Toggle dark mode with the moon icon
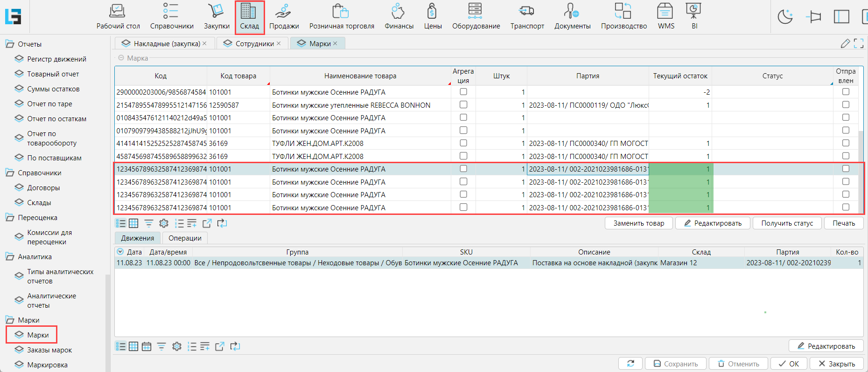868x372 pixels. 785,17
